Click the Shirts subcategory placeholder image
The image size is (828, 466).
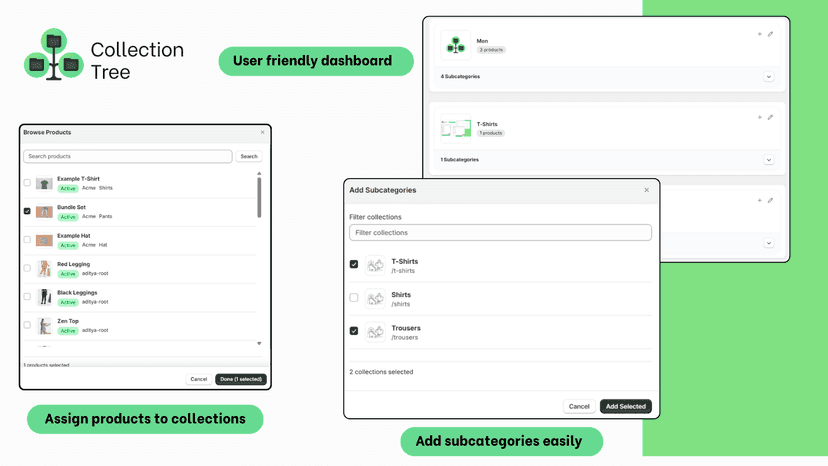click(375, 299)
